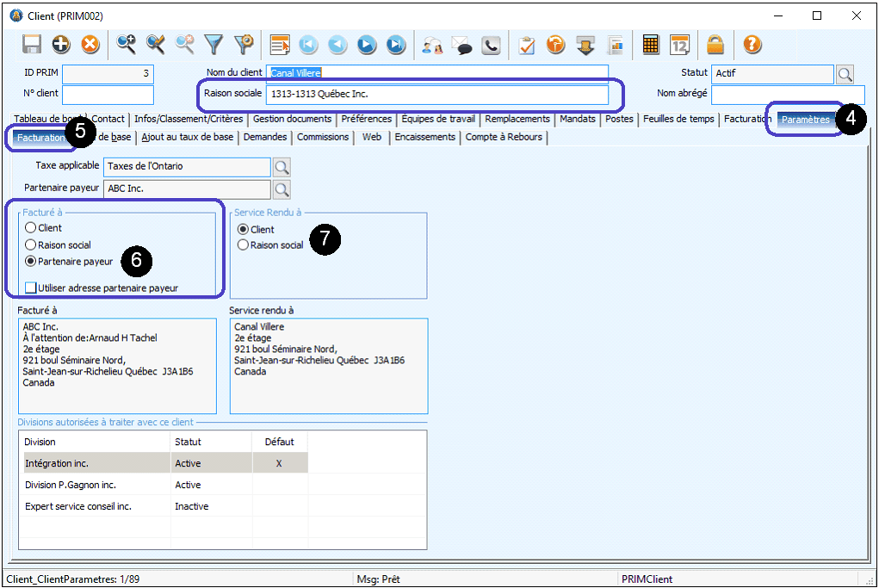Open the Commissions sub-tab
Screen dimensions: 879x588
(323, 137)
